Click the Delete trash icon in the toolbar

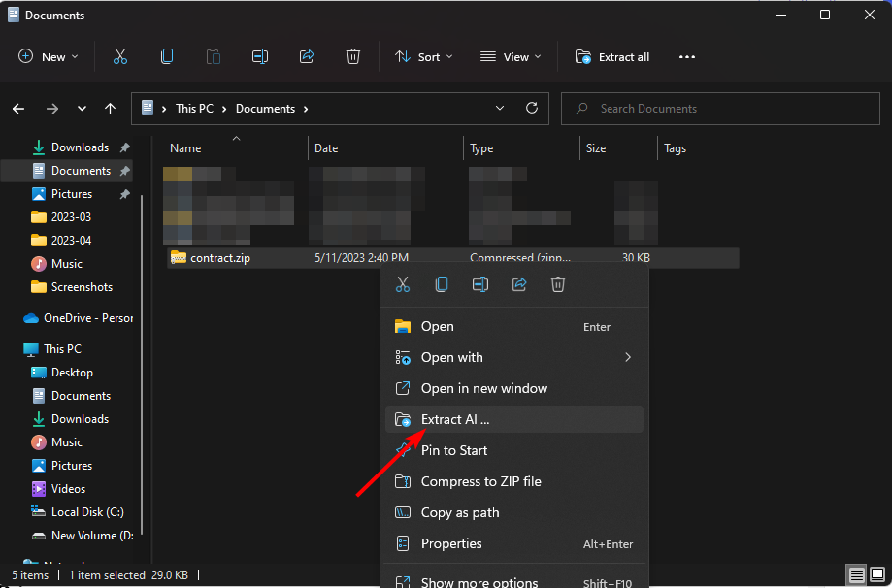(x=353, y=57)
